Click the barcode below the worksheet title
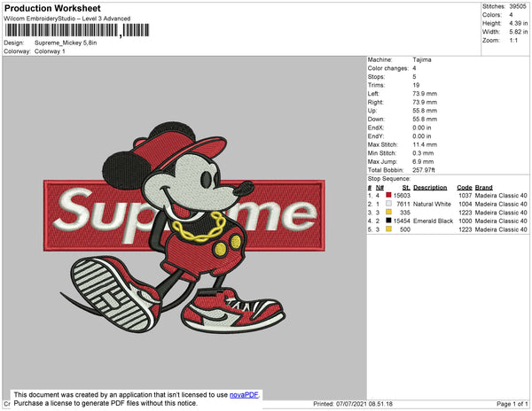This screenshot has height=411, width=532. coord(77,30)
